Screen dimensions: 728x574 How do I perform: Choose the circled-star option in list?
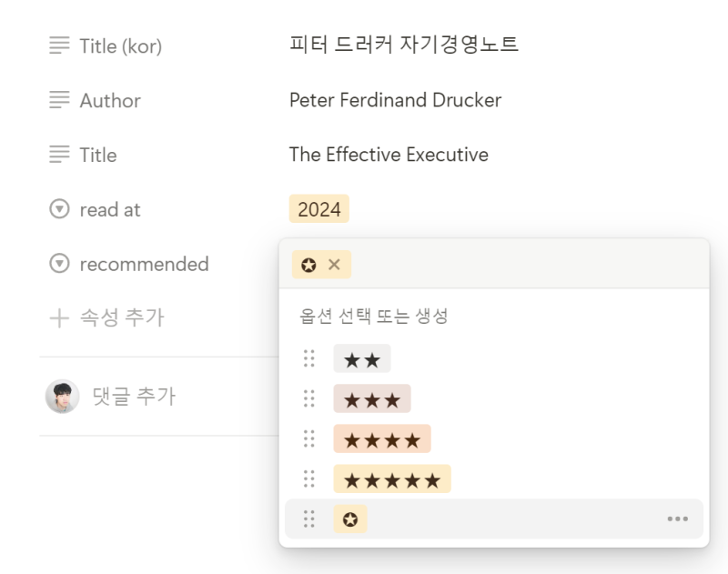click(x=350, y=519)
